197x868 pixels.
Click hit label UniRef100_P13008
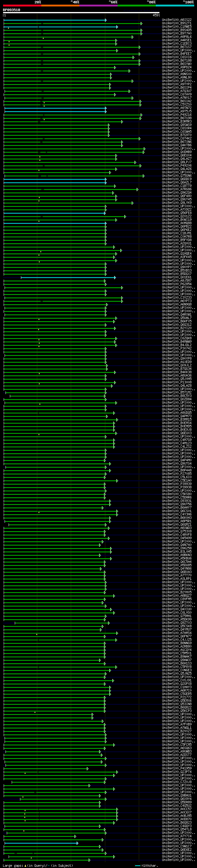pos(177,382)
